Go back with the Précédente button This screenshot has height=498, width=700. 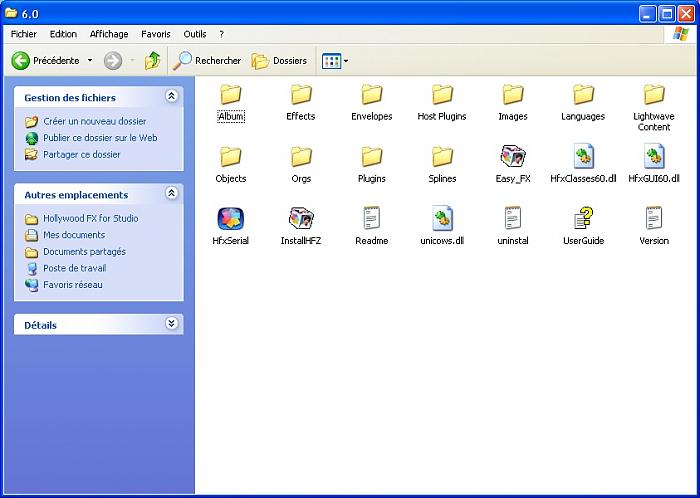46,61
